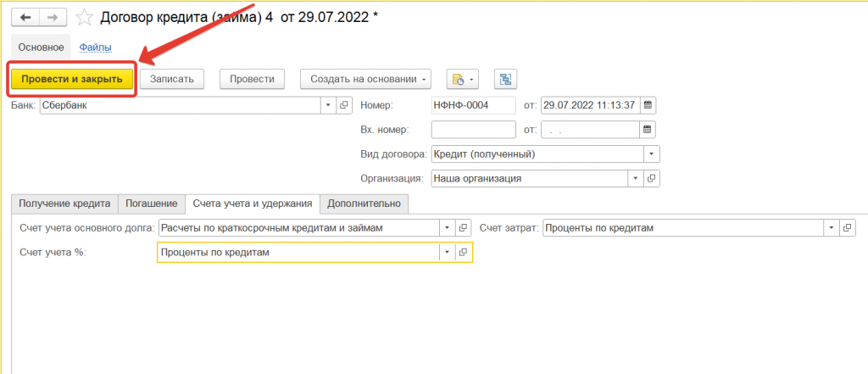Switch to the Получение кредита tab
The width and height of the screenshot is (868, 374).
(64, 204)
